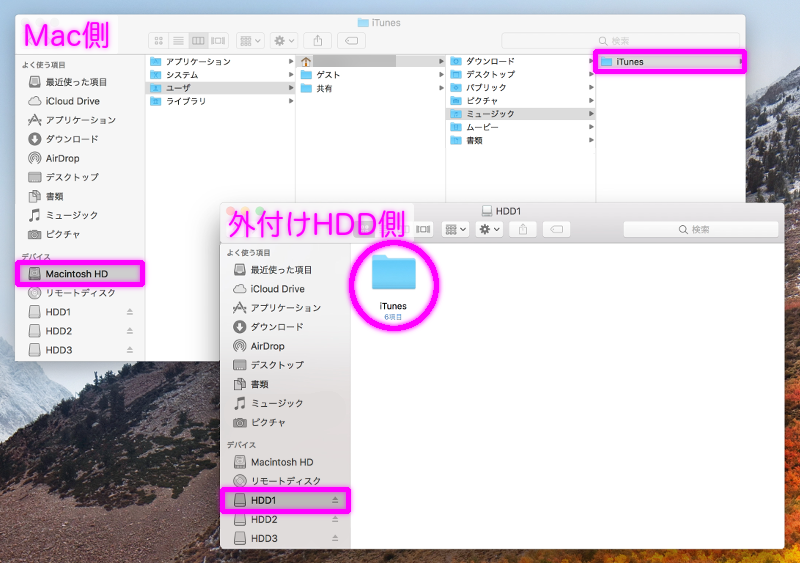Open アプリケーション in HDD1 window sidebar

click(277, 308)
